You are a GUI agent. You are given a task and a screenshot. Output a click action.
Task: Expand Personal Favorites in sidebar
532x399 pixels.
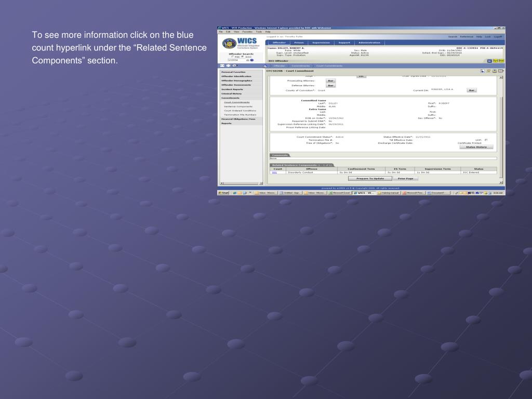241,72
